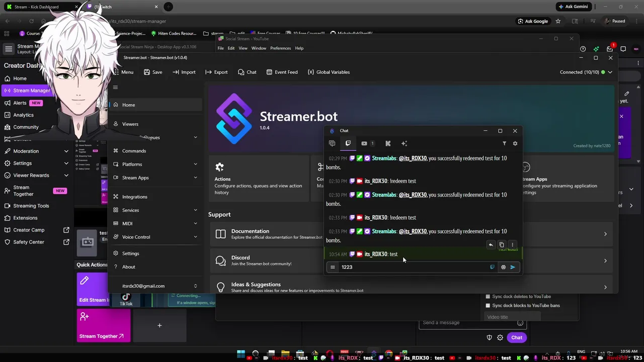This screenshot has width=644, height=362.
Task: Open the Event Feed
Action: pos(282,72)
